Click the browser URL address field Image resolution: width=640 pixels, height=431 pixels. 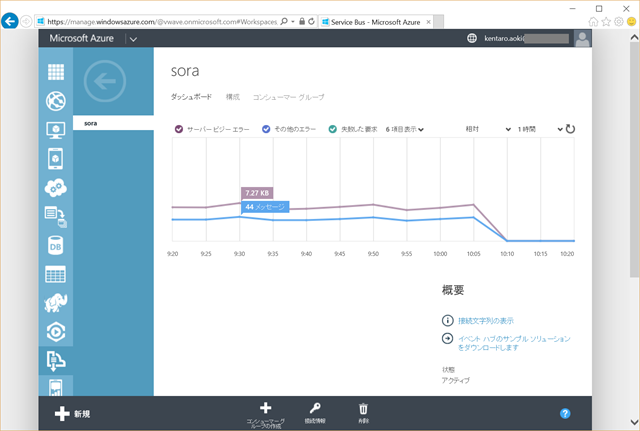coord(162,22)
